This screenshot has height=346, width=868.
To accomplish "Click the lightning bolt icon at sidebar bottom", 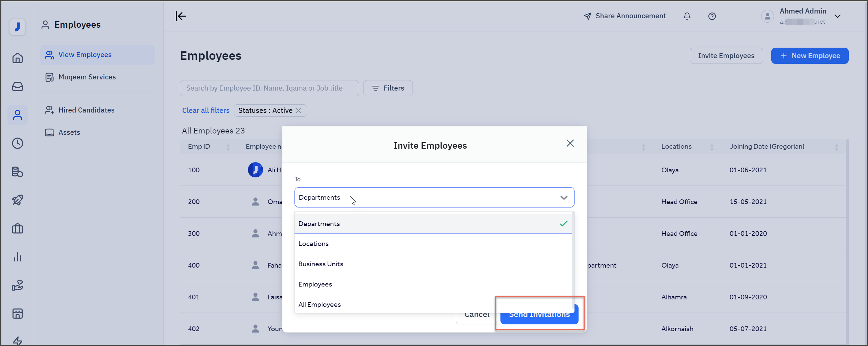I will 18,341.
